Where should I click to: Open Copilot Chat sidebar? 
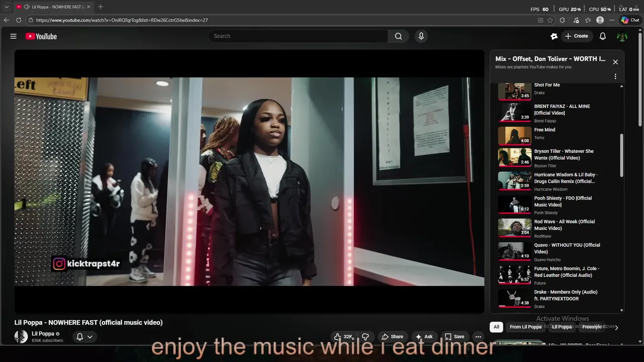[x=630, y=20]
